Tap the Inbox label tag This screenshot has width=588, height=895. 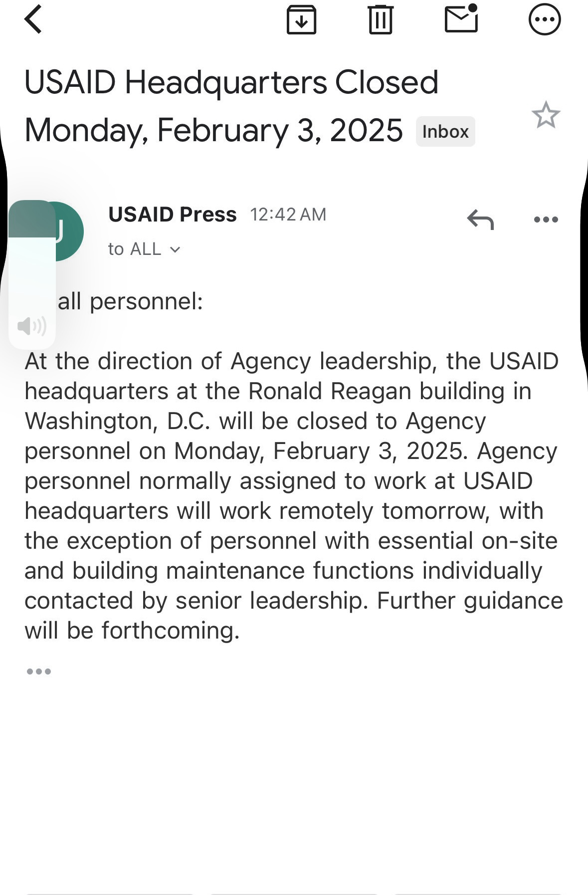coord(445,132)
